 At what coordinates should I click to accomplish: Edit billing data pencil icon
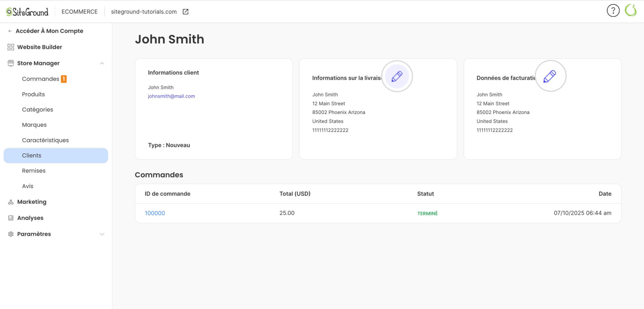550,76
